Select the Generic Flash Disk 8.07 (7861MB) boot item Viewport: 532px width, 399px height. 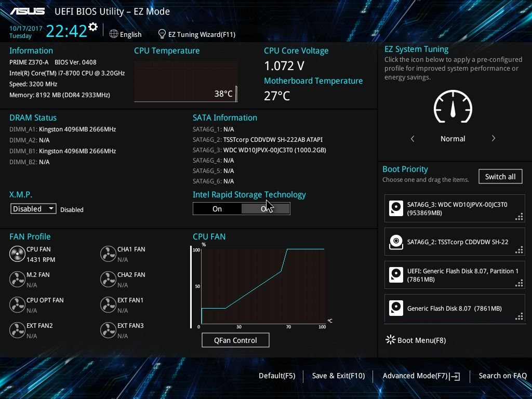click(455, 308)
